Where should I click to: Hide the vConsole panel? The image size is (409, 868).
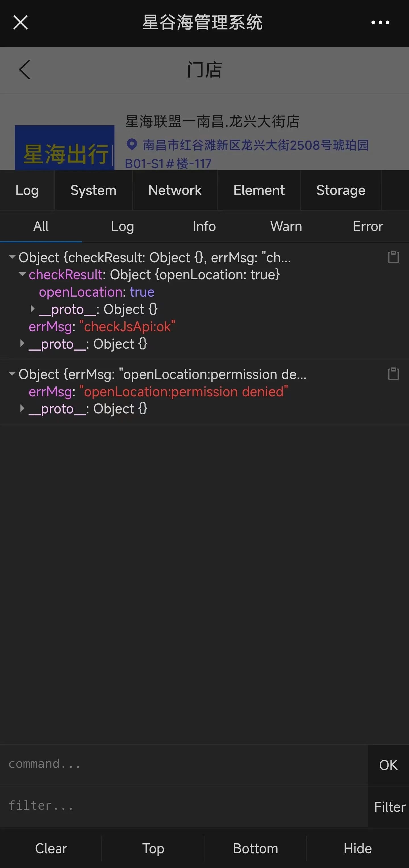pyautogui.click(x=358, y=848)
